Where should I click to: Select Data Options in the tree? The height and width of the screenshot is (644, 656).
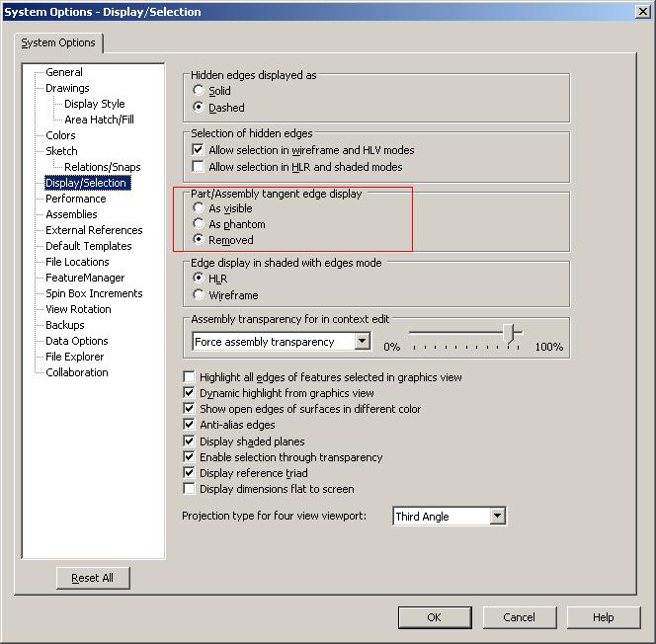coord(76,341)
